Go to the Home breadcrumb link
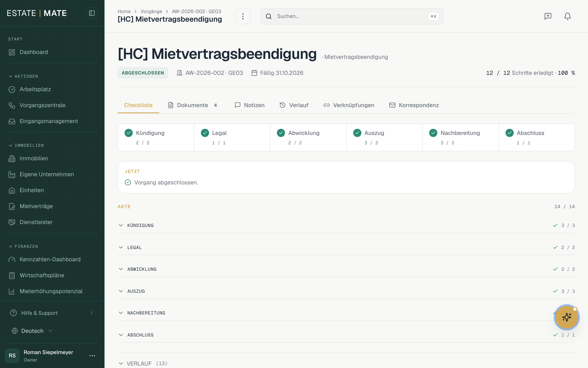The height and width of the screenshot is (368, 588). click(x=124, y=11)
